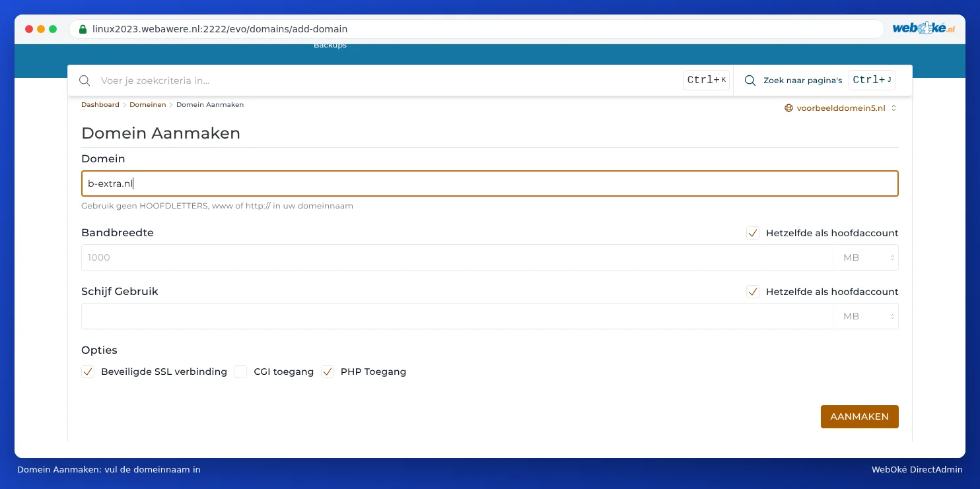Click the browser address bar URL

point(220,29)
